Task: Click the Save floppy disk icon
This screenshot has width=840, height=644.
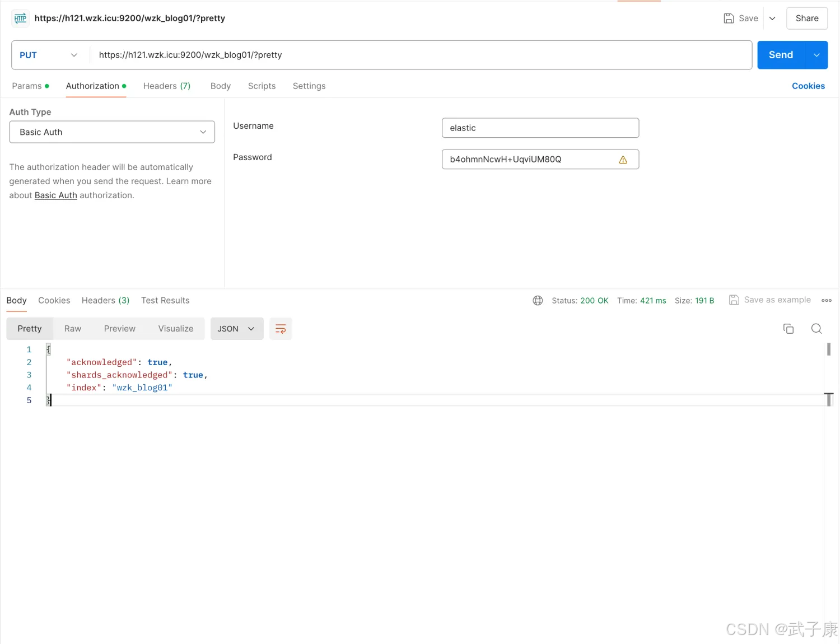Action: click(x=729, y=18)
